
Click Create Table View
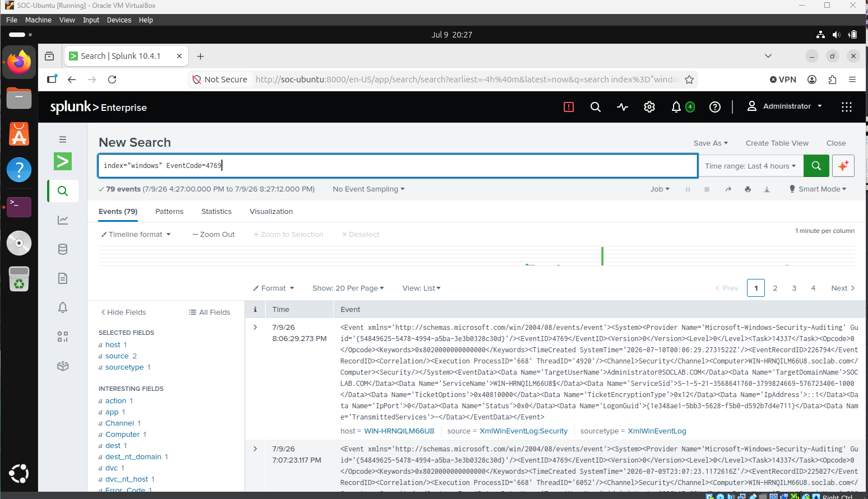pos(777,143)
